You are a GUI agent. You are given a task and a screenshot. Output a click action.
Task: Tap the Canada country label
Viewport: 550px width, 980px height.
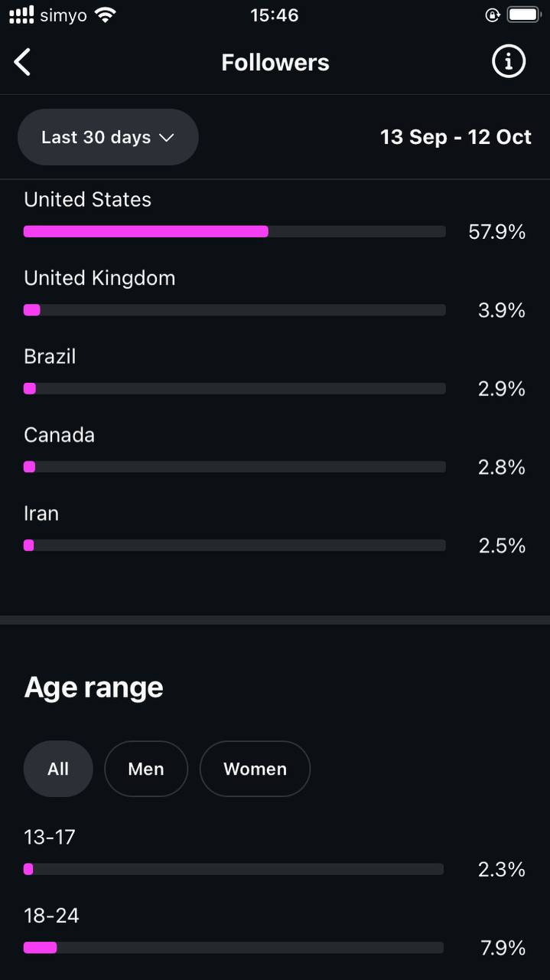click(59, 435)
